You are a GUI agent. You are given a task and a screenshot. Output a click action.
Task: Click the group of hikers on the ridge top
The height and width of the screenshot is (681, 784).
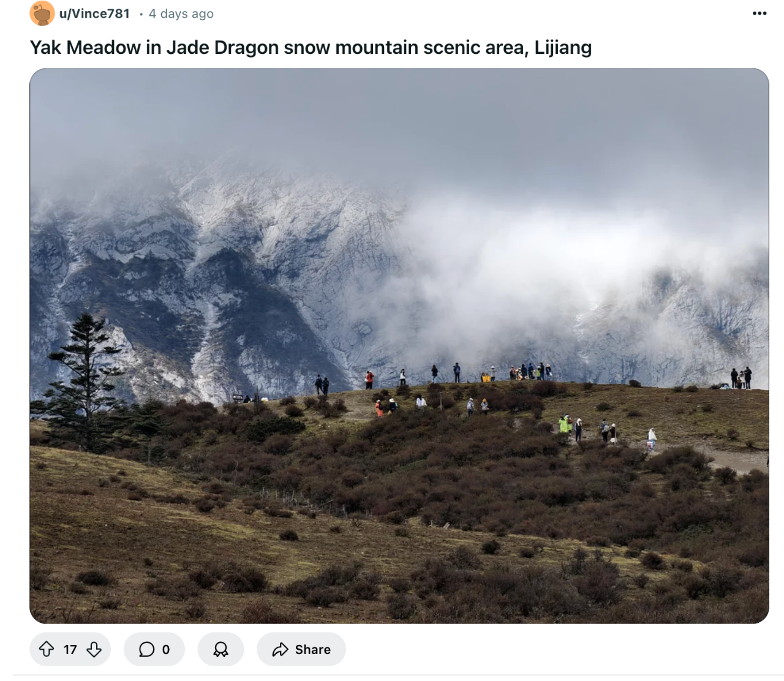point(530,371)
